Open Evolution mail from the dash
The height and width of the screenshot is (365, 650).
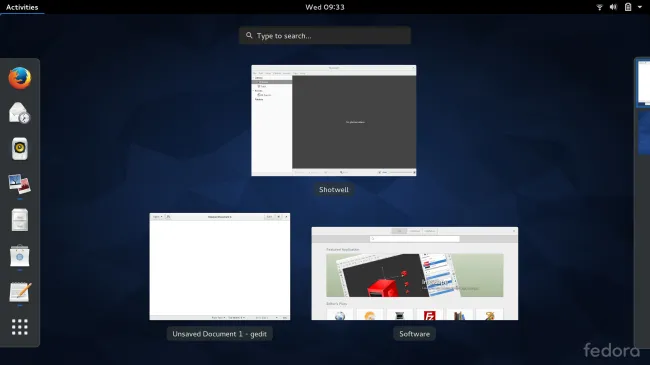pos(19,113)
